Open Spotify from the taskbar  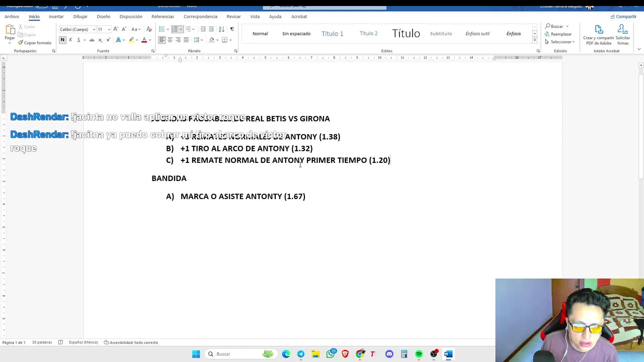point(419,354)
